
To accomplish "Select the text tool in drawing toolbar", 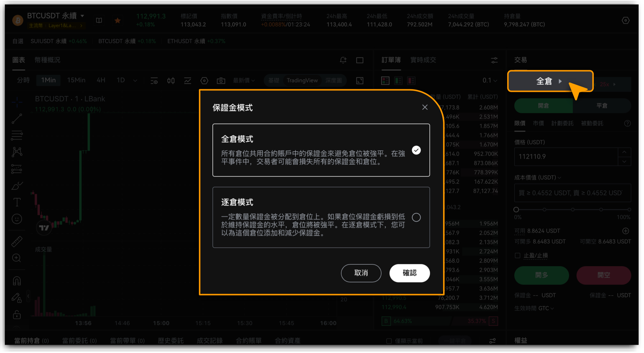I will [17, 202].
